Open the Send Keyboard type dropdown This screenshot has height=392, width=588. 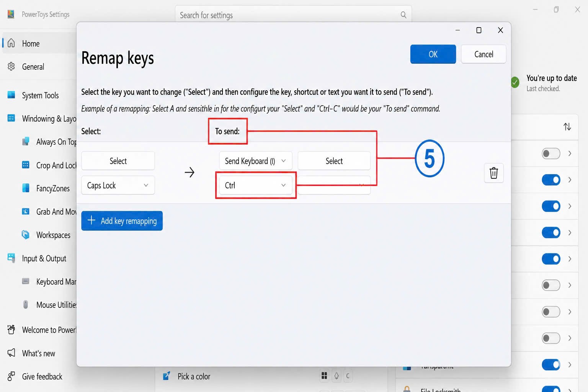pyautogui.click(x=256, y=161)
